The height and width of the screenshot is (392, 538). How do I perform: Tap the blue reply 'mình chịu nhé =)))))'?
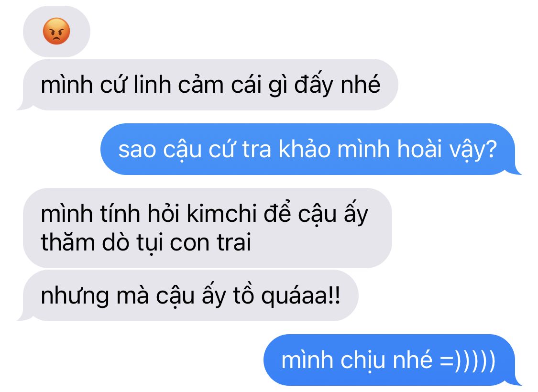pos(392,360)
